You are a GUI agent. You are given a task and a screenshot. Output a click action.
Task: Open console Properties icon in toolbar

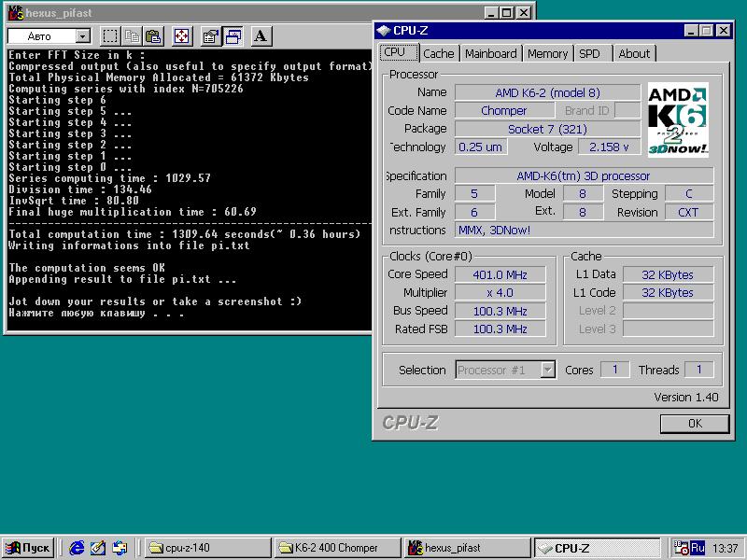coord(211,36)
